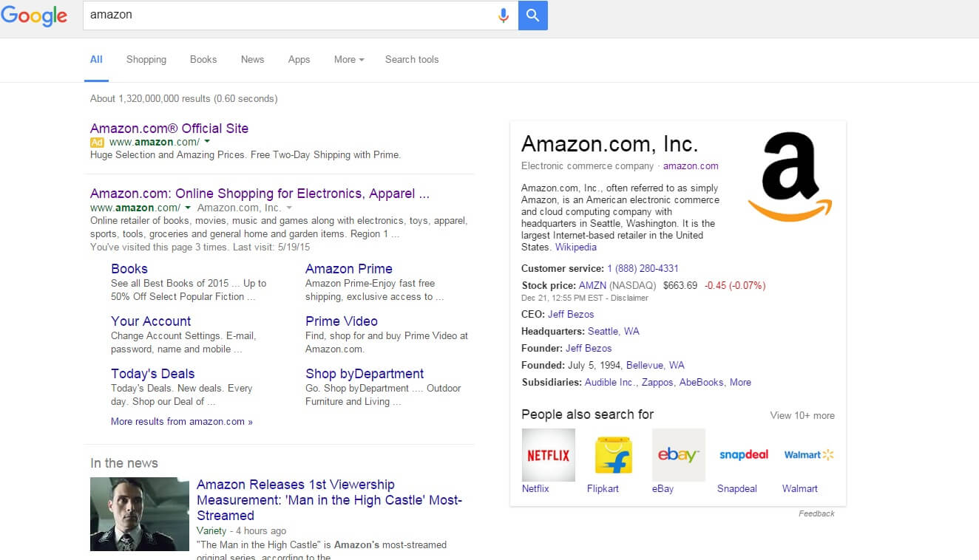Switch to the Shopping tab

(146, 60)
